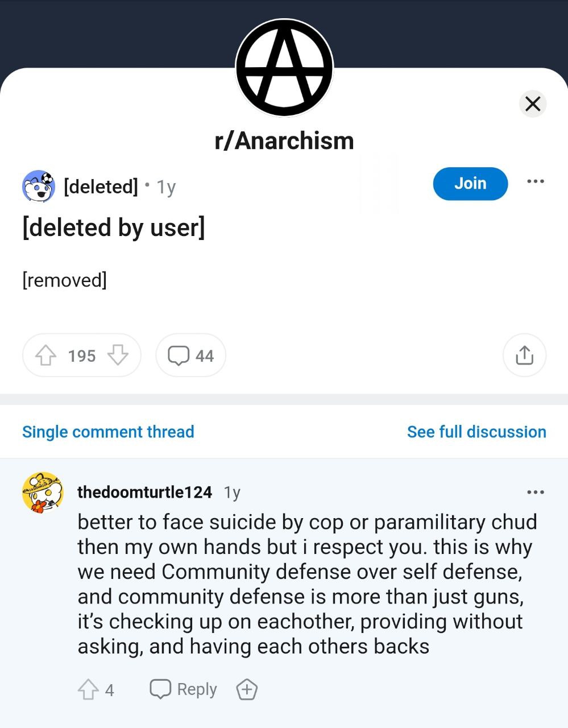Click See full discussion link
568x728 pixels.
tap(476, 432)
